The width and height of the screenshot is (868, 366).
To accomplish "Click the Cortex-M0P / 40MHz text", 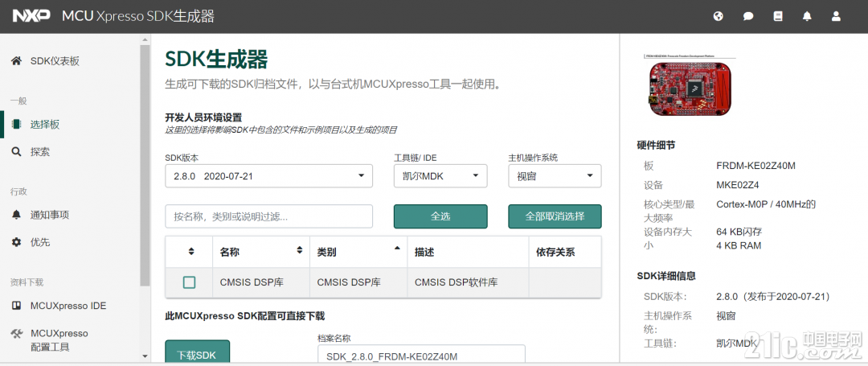I will tap(766, 204).
